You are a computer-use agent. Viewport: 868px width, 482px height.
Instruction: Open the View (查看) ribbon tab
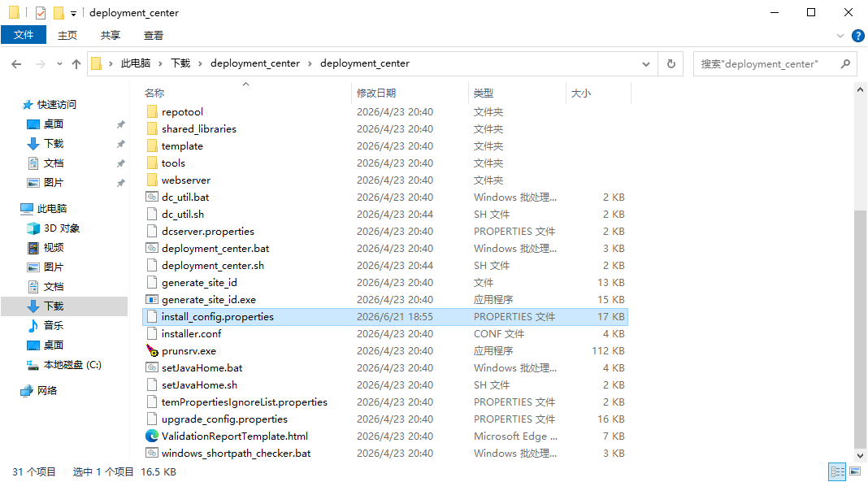pos(154,36)
